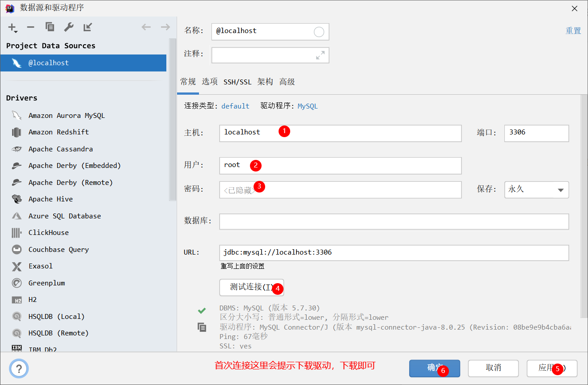Switch to the 高级 tab
The width and height of the screenshot is (588, 385).
pyautogui.click(x=287, y=82)
